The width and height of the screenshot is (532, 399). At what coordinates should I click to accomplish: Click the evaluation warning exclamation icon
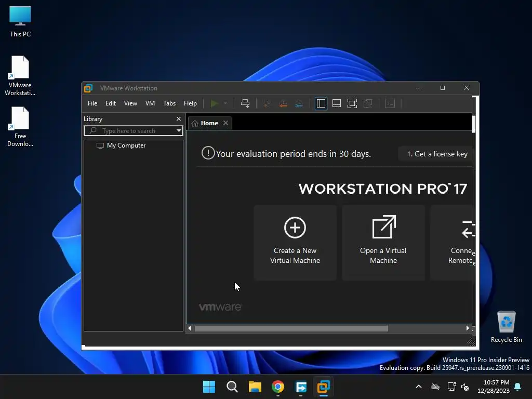point(208,153)
